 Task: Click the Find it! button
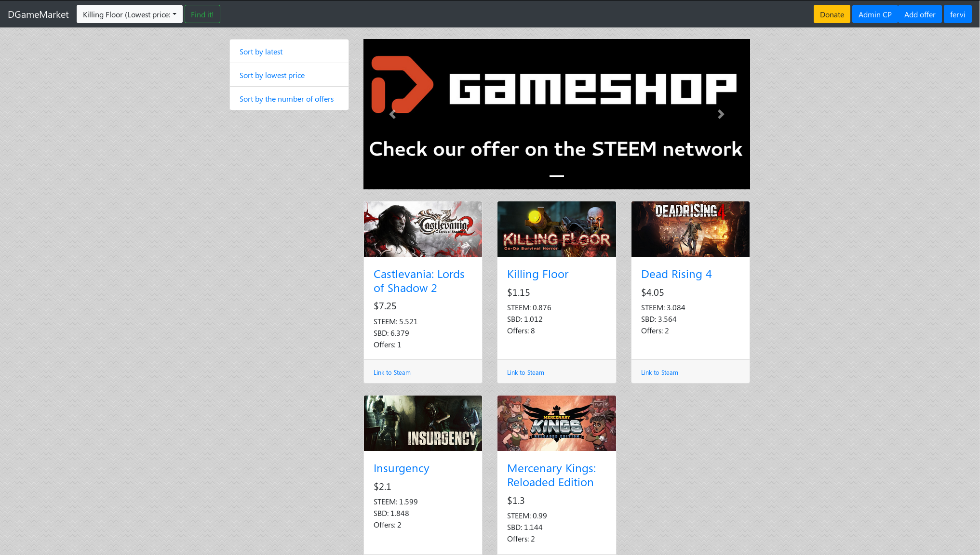pos(202,14)
